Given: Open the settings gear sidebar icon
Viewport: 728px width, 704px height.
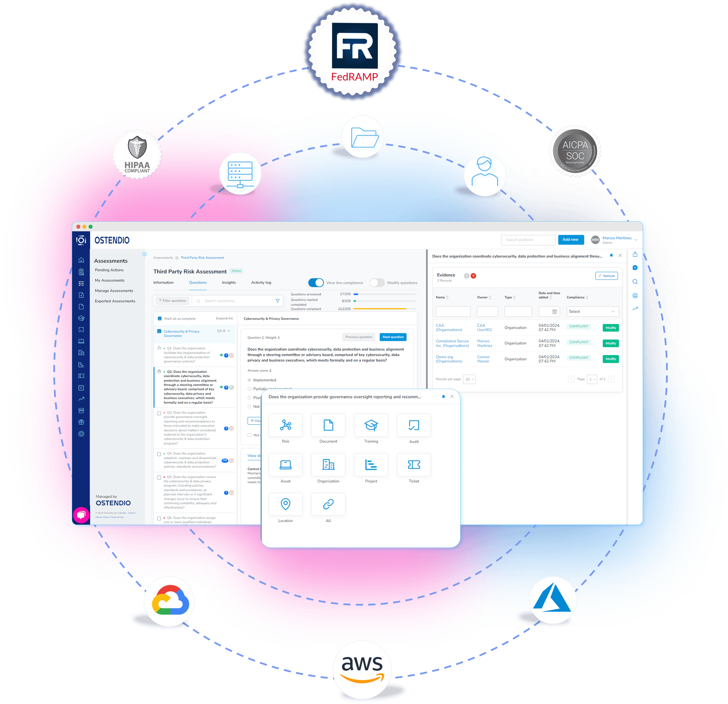Looking at the screenshot, I should [81, 434].
